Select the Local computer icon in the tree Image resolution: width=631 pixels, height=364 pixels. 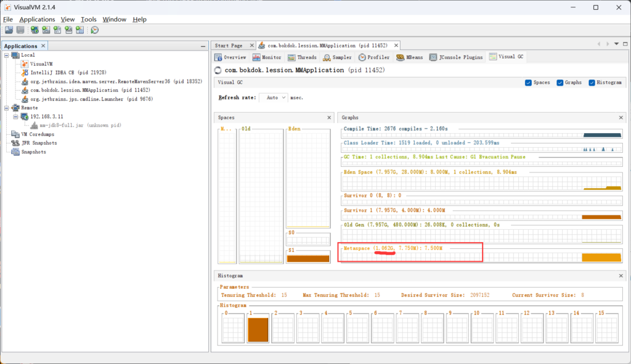(15, 55)
